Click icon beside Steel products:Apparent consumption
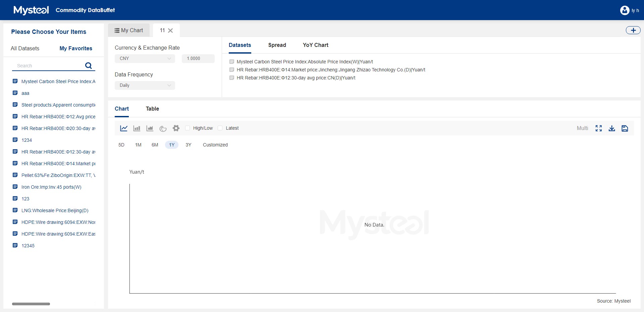Screen dimensions: 644x312 (15, 105)
